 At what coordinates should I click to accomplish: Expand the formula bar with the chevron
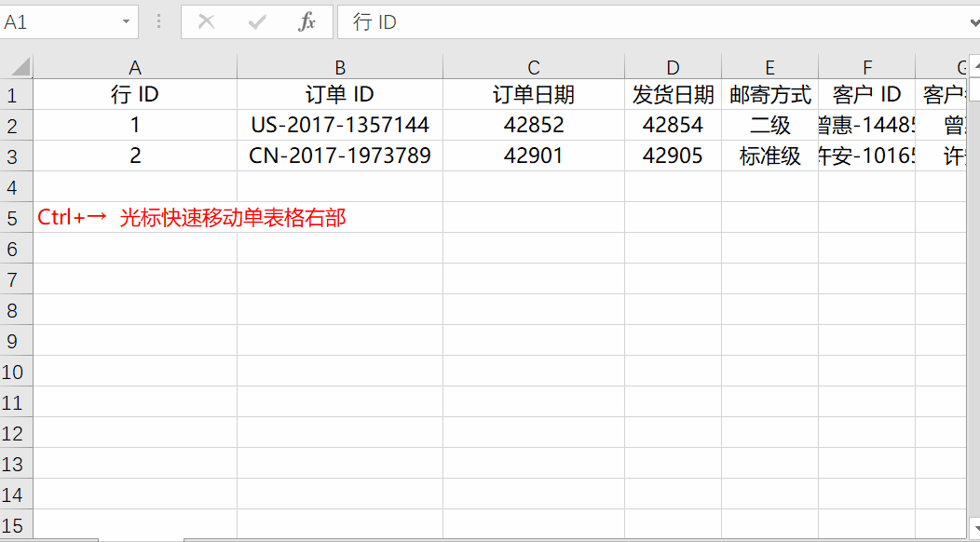click(973, 22)
